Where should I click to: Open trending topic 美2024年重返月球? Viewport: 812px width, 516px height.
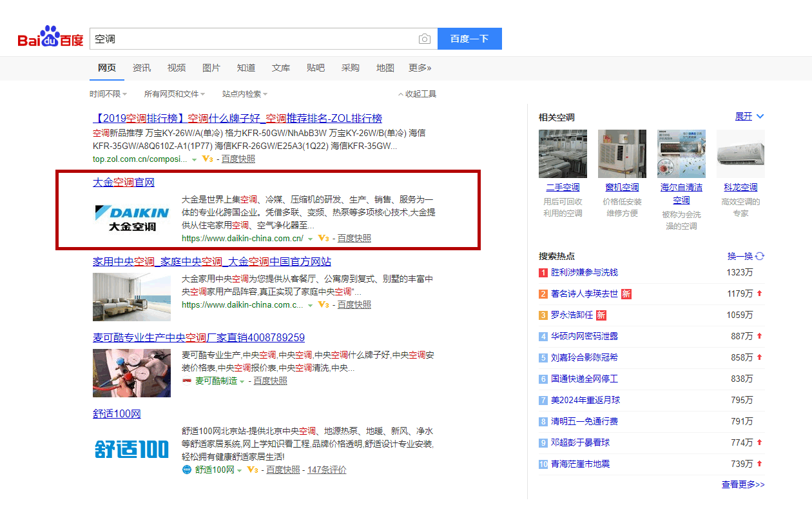pos(585,401)
